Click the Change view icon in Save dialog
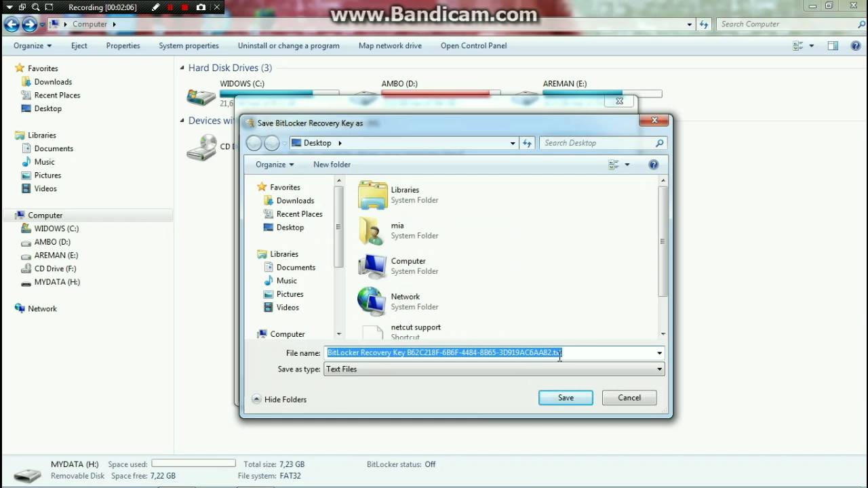This screenshot has height=488, width=868. pos(614,164)
